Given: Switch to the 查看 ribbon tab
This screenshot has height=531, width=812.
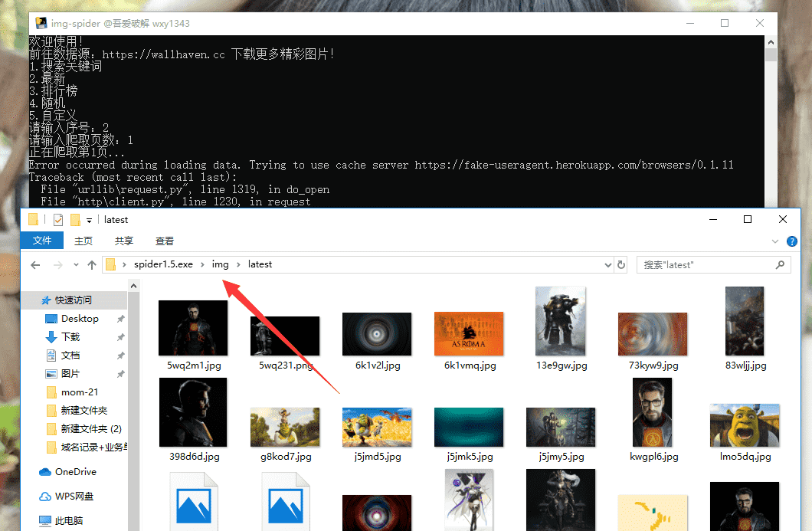Looking at the screenshot, I should point(165,241).
